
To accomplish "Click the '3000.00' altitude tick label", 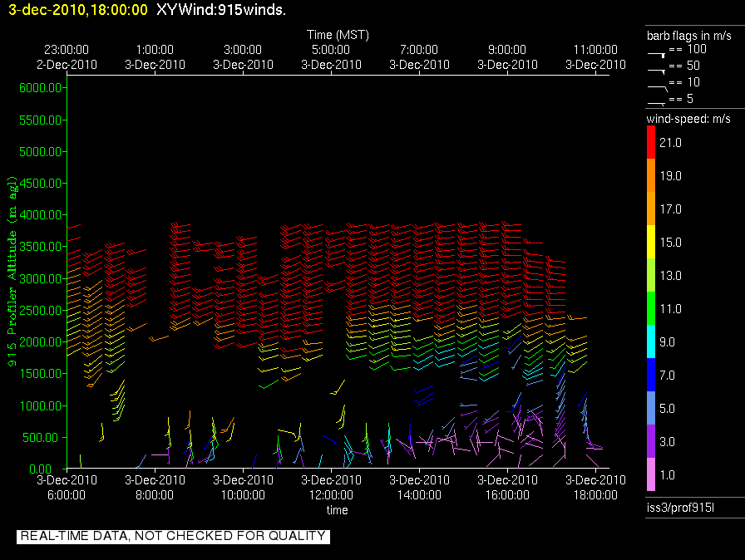I will (x=41, y=278).
